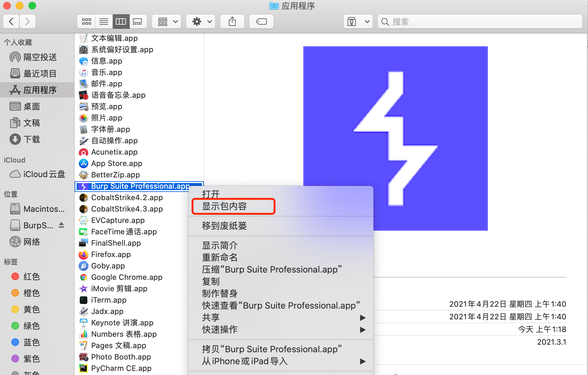
Task: Open Google Chrome.app from the list
Action: click(127, 277)
